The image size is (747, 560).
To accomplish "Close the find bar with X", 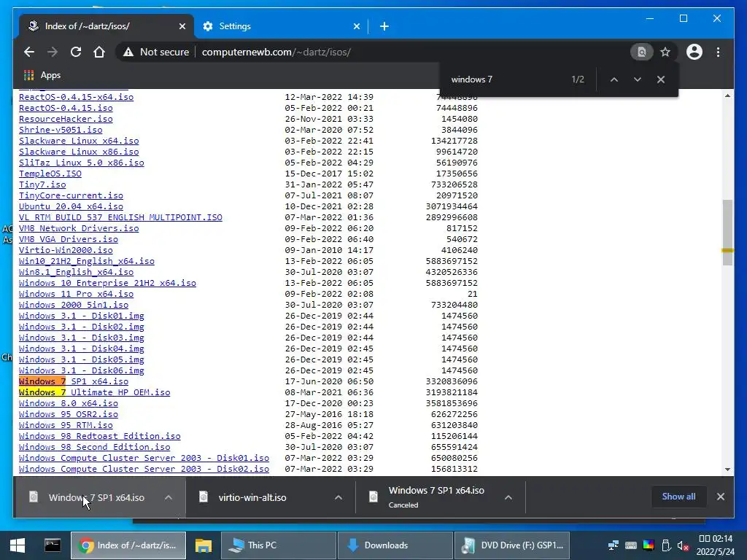I will (x=661, y=79).
